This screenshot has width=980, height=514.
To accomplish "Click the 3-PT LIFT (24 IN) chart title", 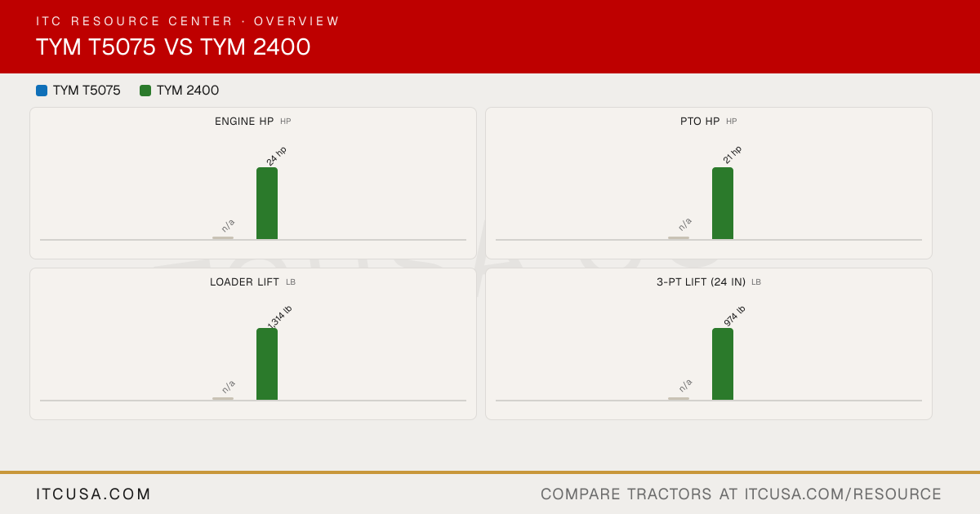I will (x=701, y=282).
